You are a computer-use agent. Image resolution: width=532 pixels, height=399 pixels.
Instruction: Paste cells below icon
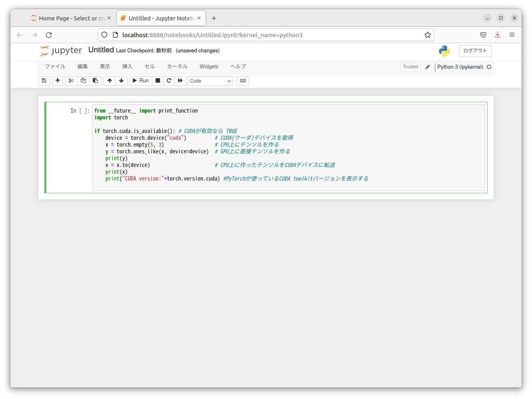click(95, 81)
